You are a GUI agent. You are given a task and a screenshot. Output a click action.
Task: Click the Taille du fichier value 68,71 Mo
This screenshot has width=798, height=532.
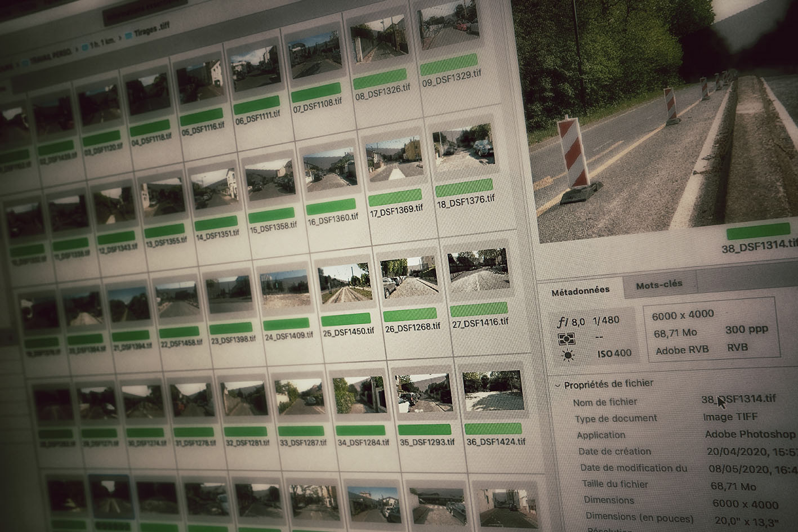[733, 486]
